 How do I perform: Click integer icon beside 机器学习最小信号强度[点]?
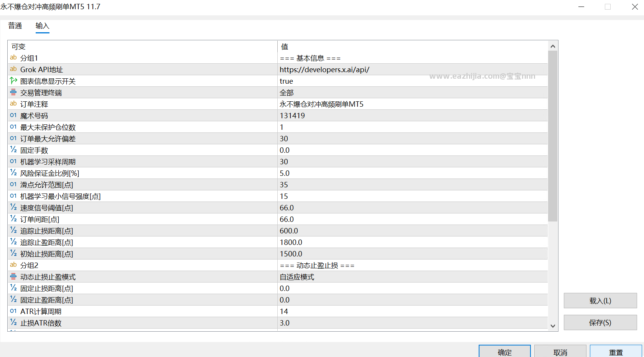(13, 196)
